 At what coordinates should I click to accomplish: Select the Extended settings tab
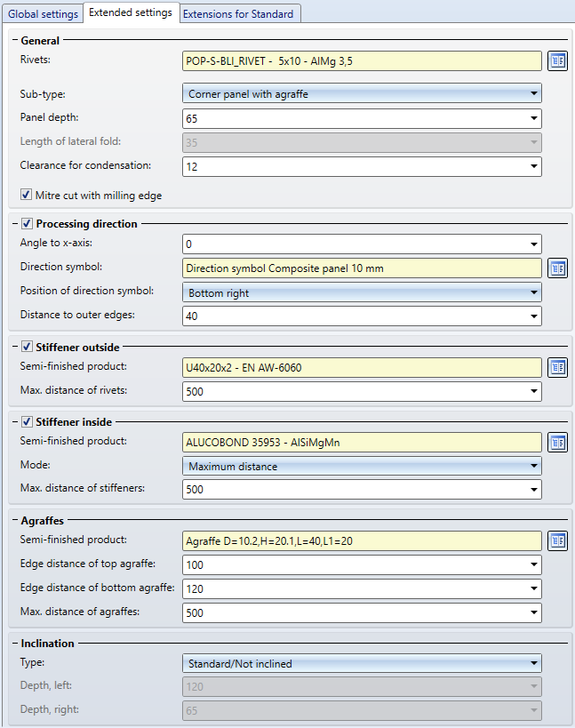coord(130,12)
